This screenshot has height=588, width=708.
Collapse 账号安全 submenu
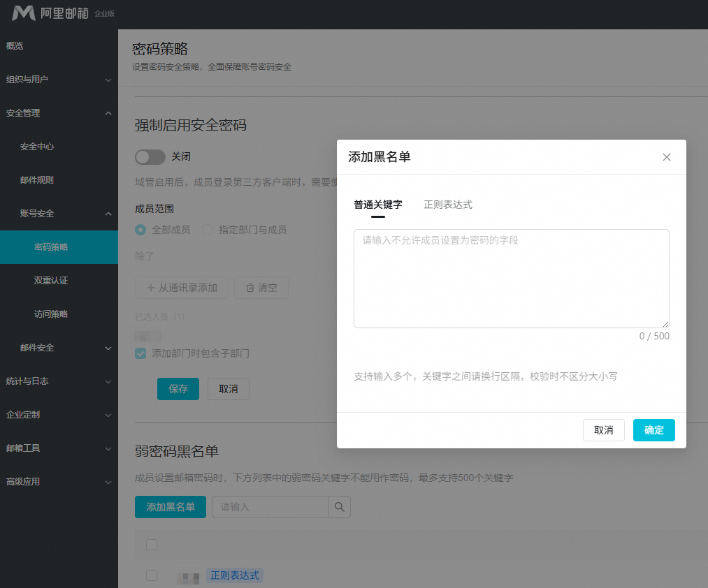pyautogui.click(x=59, y=214)
